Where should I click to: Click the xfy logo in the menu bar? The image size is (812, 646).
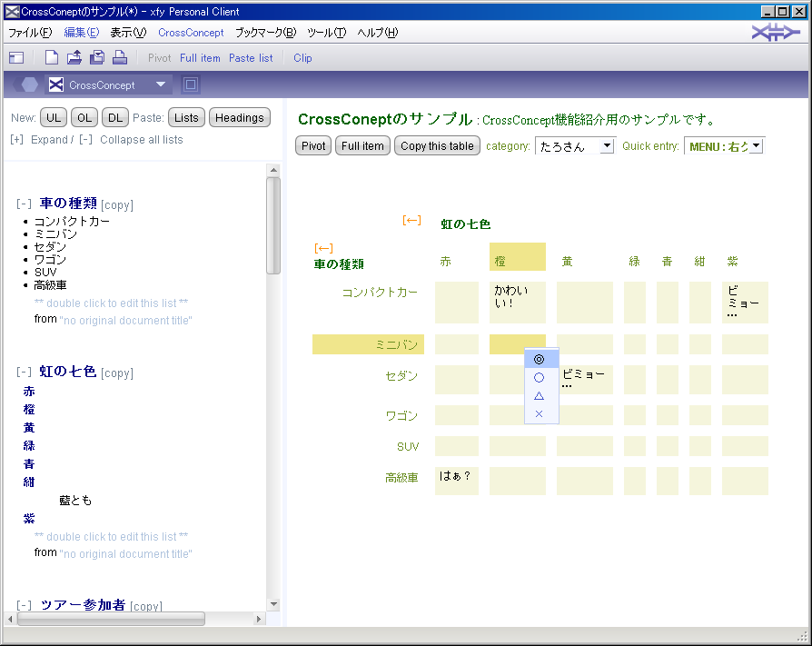[x=776, y=33]
